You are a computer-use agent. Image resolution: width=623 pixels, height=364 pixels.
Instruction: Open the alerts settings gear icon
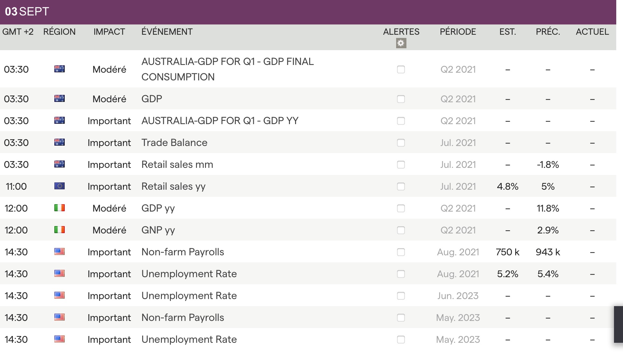click(x=401, y=43)
